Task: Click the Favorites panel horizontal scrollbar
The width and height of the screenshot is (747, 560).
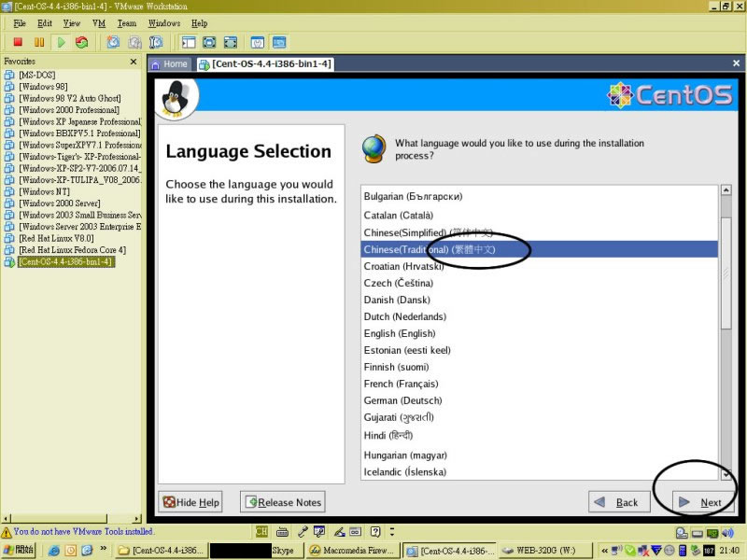Action: [72, 518]
